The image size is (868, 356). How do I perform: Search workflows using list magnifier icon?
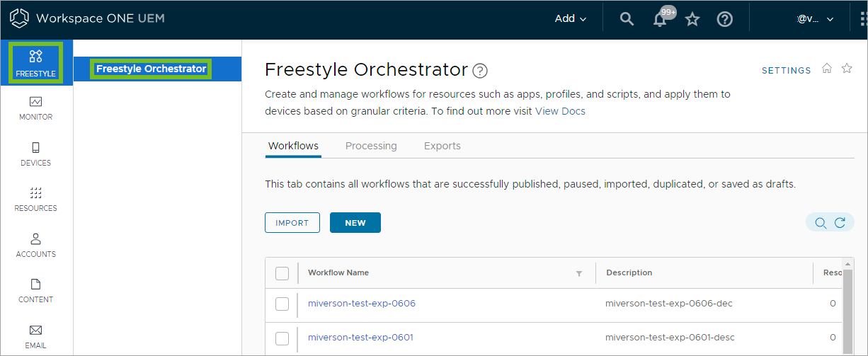tap(821, 223)
